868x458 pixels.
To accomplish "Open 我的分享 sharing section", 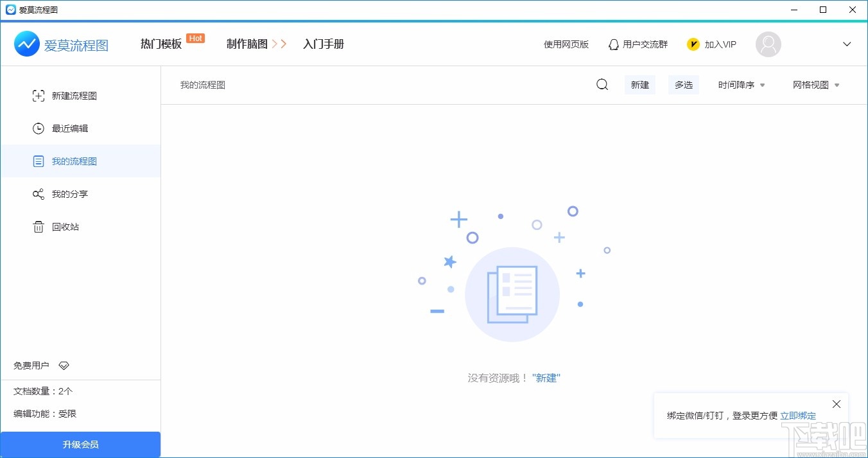I will [x=39, y=193].
